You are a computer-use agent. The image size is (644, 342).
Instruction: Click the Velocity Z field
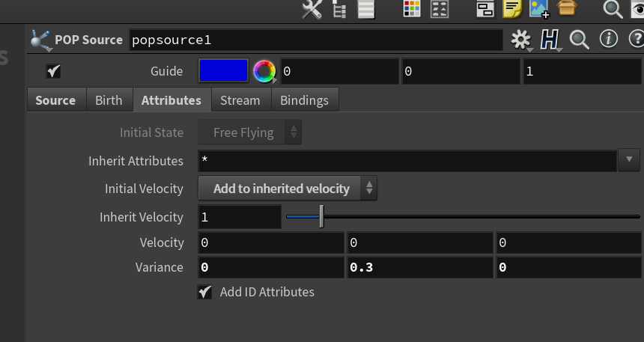569,242
